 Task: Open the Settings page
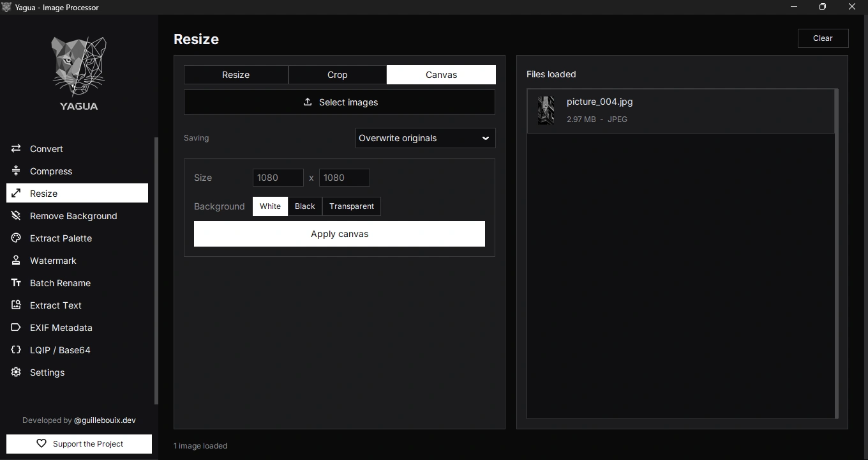(77, 372)
